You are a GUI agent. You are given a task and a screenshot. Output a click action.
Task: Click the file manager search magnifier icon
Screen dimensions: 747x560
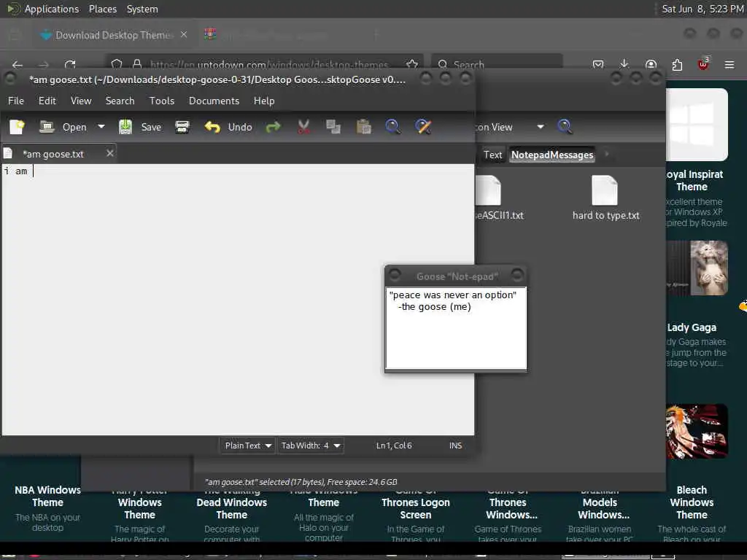point(565,127)
